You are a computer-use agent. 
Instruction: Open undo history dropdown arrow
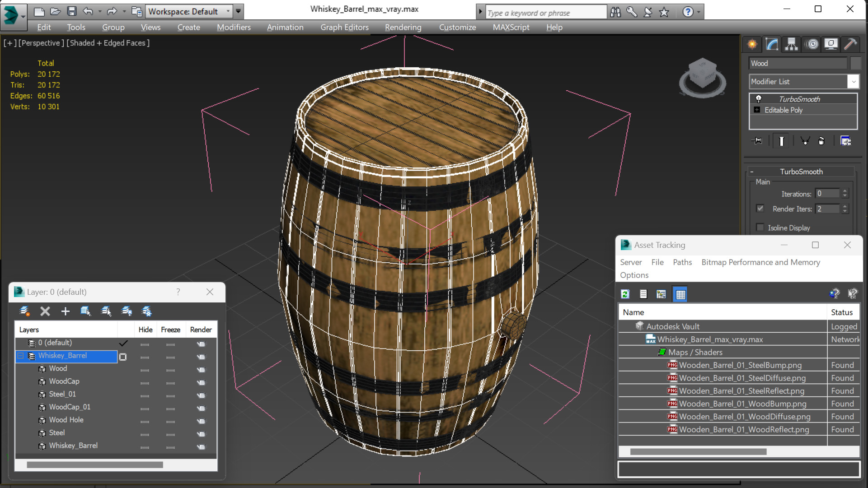coord(99,11)
